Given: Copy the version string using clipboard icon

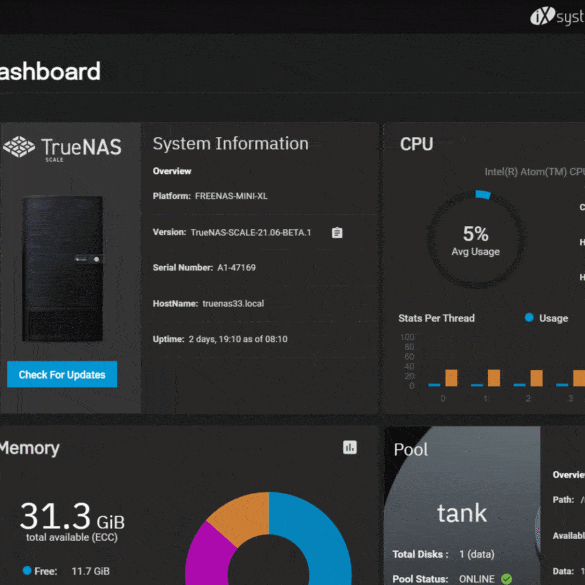Looking at the screenshot, I should 337,232.
